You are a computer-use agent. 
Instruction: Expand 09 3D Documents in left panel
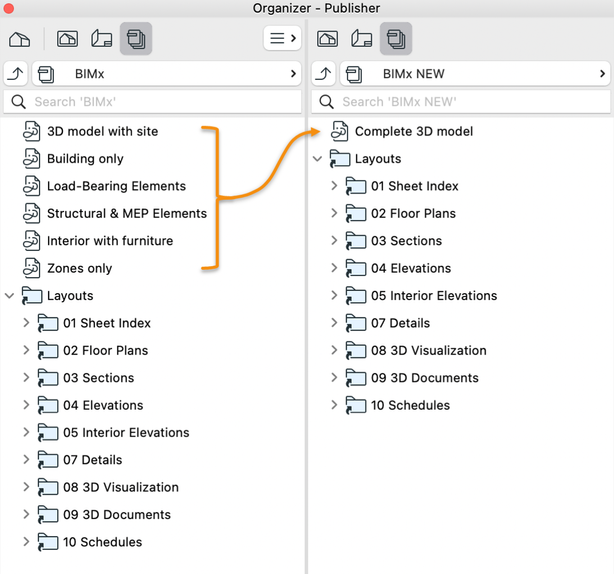[x=26, y=514]
